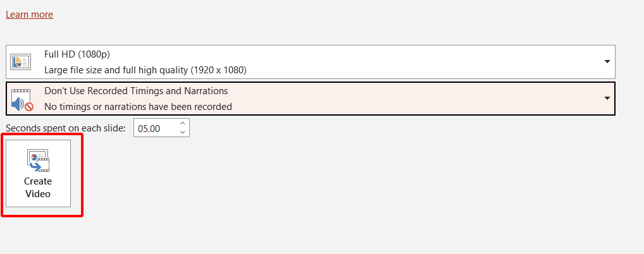Decrease seconds spent on each slide
The width and height of the screenshot is (644, 254).
pyautogui.click(x=183, y=132)
